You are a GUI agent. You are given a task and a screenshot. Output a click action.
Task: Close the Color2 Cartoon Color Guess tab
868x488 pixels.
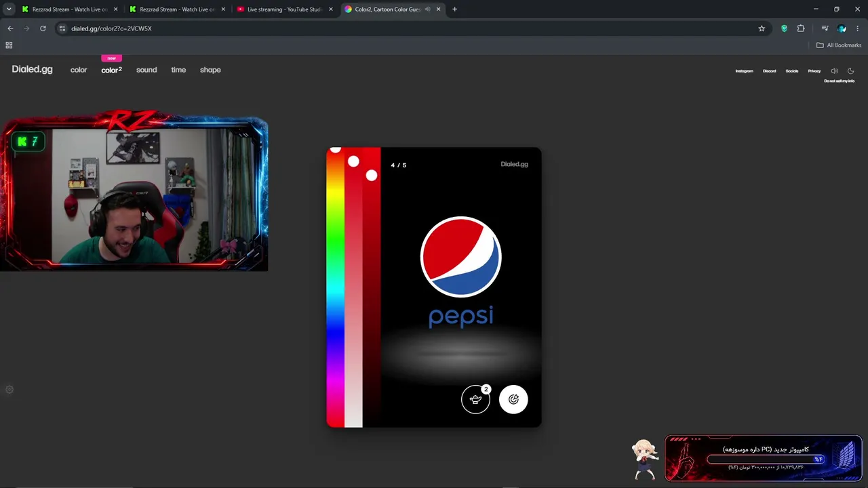[438, 9]
